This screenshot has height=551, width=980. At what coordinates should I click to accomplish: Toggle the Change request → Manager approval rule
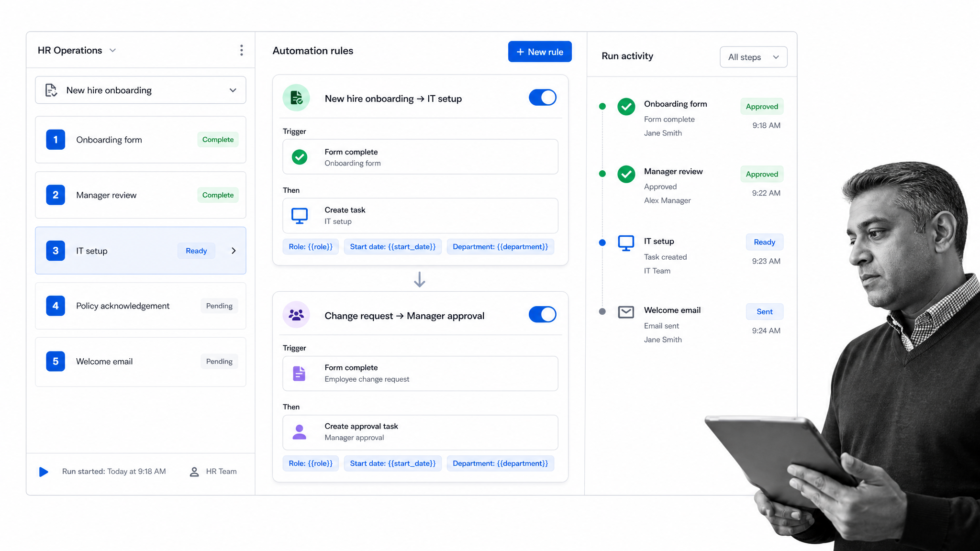point(543,315)
